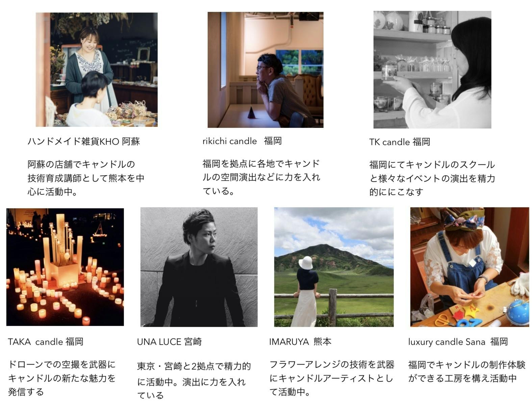The height and width of the screenshot is (406, 532).
Task: Click TK candle description about キャンドルのスクール
Action: point(432,178)
